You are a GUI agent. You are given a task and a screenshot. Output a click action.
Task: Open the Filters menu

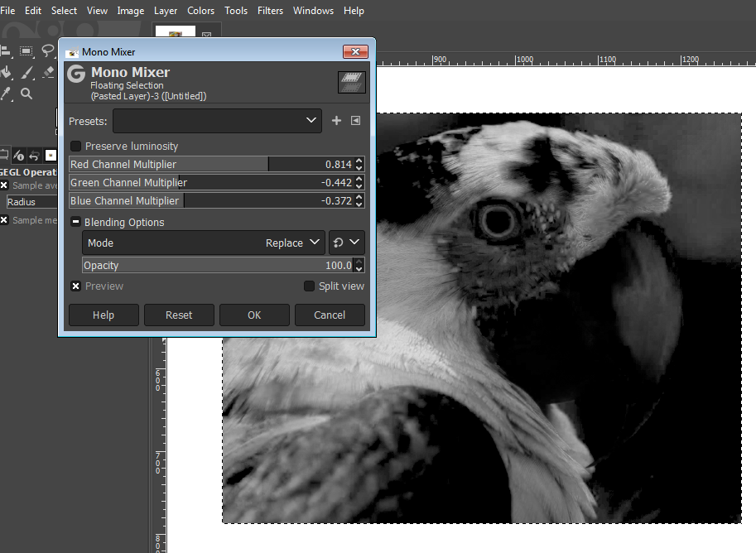click(x=270, y=11)
